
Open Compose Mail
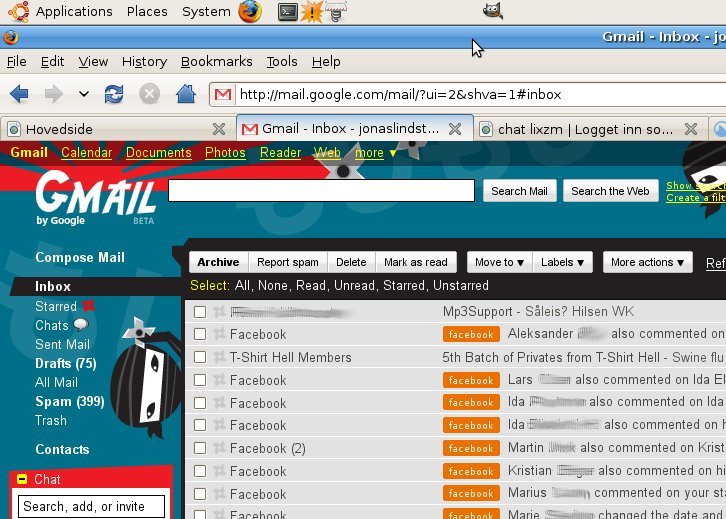(x=80, y=257)
